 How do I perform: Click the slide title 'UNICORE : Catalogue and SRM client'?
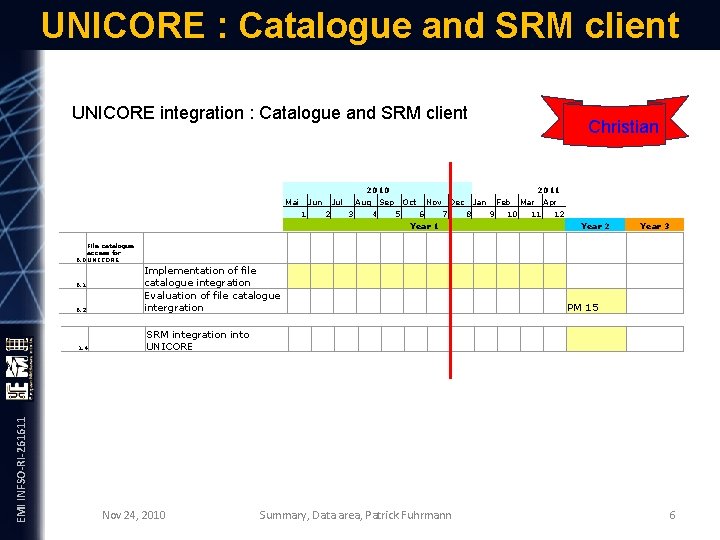click(360, 26)
